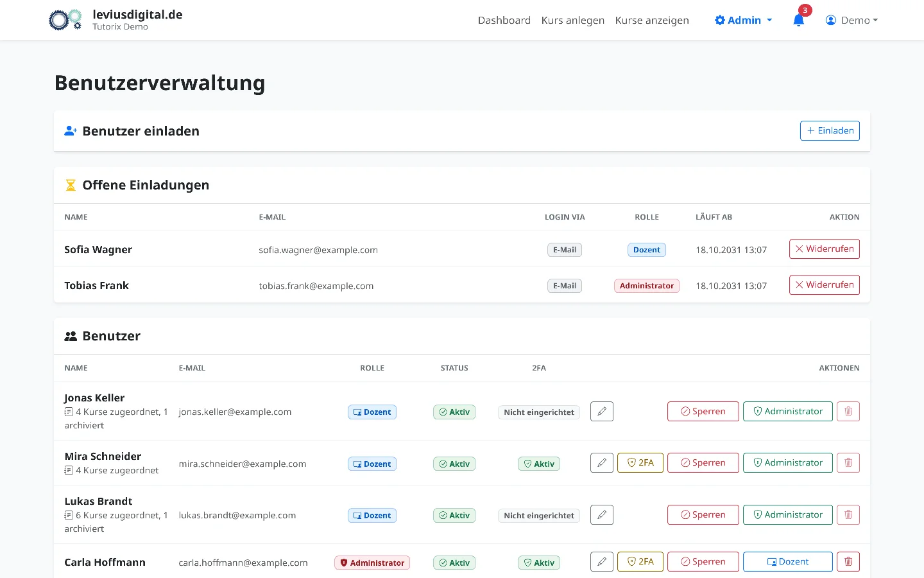
Task: Block Jonas Keller with Sperren
Action: click(703, 411)
